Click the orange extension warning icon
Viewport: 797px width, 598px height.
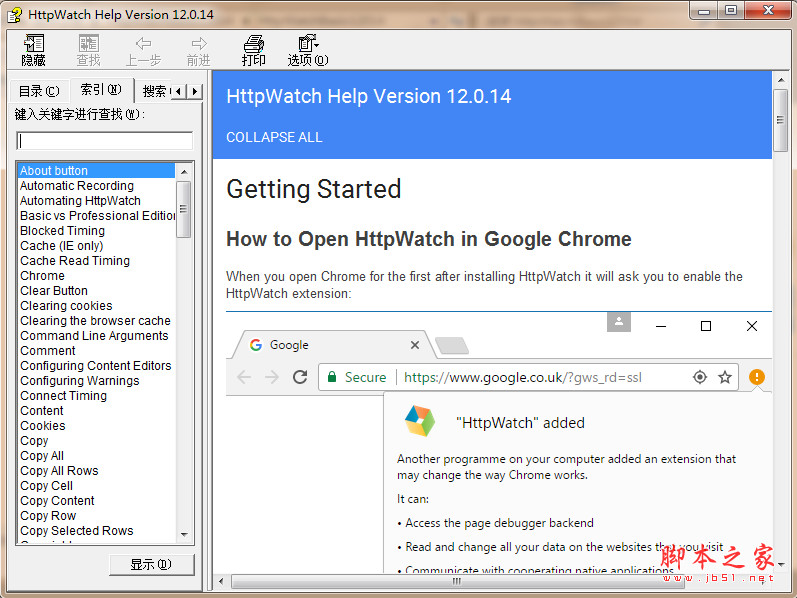click(x=756, y=377)
